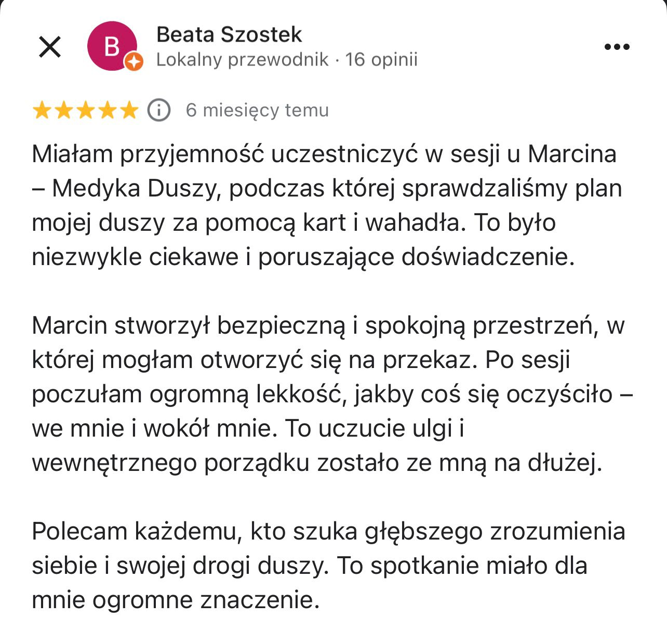Click the second yellow rating star
Image resolution: width=667 pixels, height=644 pixels.
coord(63,110)
